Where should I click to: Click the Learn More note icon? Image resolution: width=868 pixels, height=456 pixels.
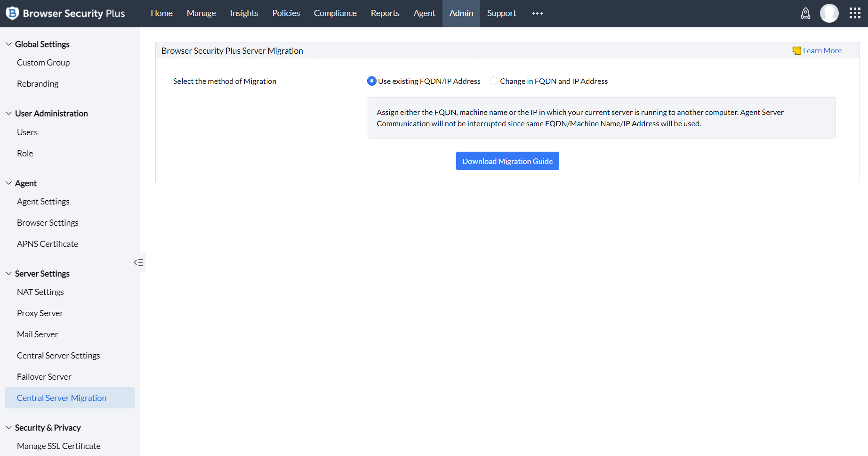(x=796, y=51)
